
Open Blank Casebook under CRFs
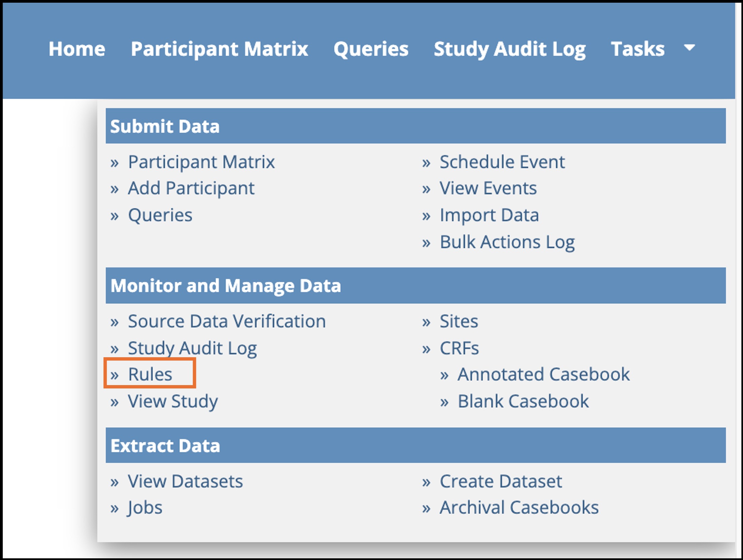coord(523,401)
